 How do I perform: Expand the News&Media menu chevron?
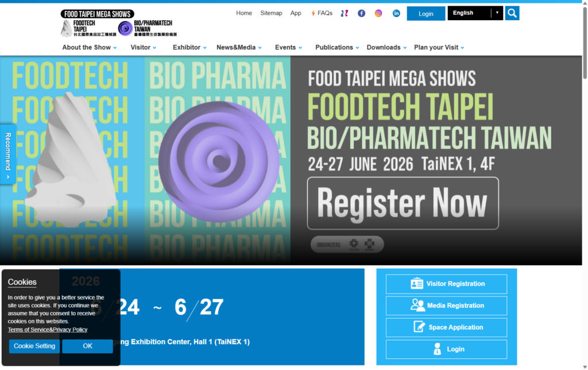point(259,48)
